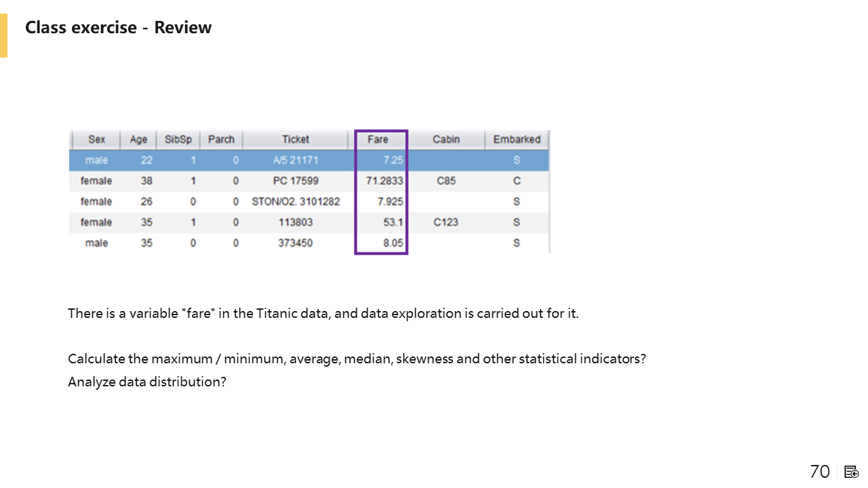This screenshot has height=488, width=868.
Task: Click the "Class exercise - Review" slide title
Action: (x=119, y=28)
